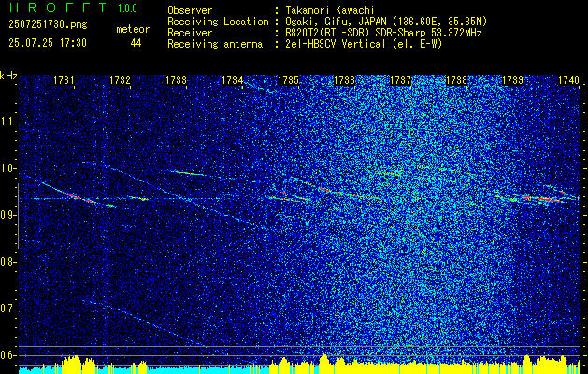Click the date stamp 25.07.25 17:30

[x=48, y=43]
